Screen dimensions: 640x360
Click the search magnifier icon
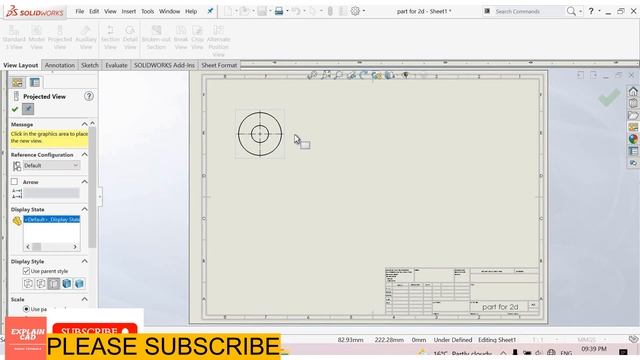[571, 11]
